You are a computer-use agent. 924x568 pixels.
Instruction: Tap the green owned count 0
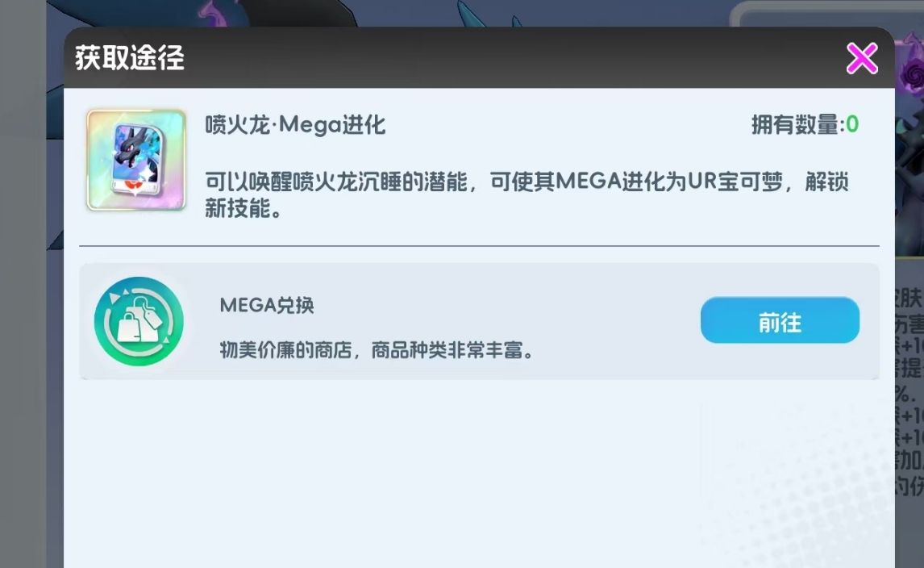(852, 124)
